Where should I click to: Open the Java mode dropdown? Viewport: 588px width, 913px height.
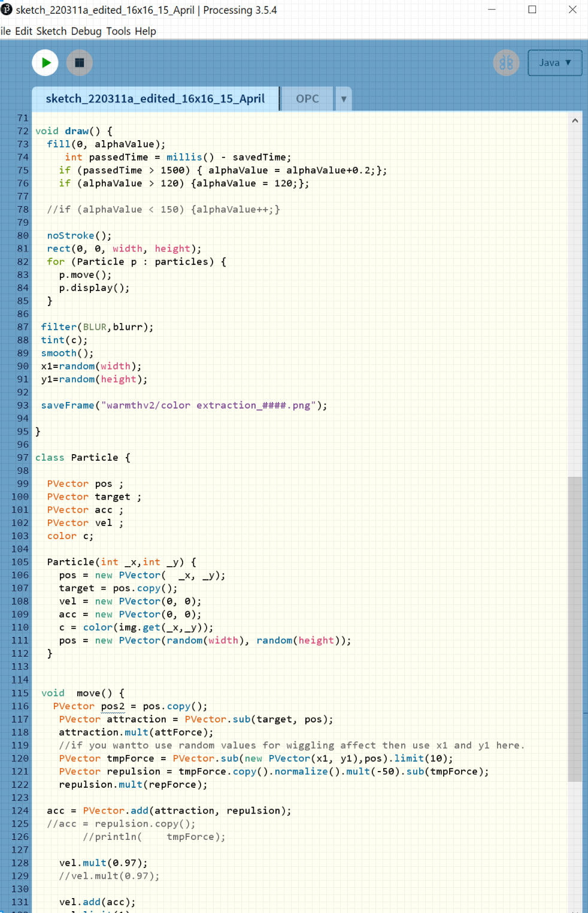[554, 62]
